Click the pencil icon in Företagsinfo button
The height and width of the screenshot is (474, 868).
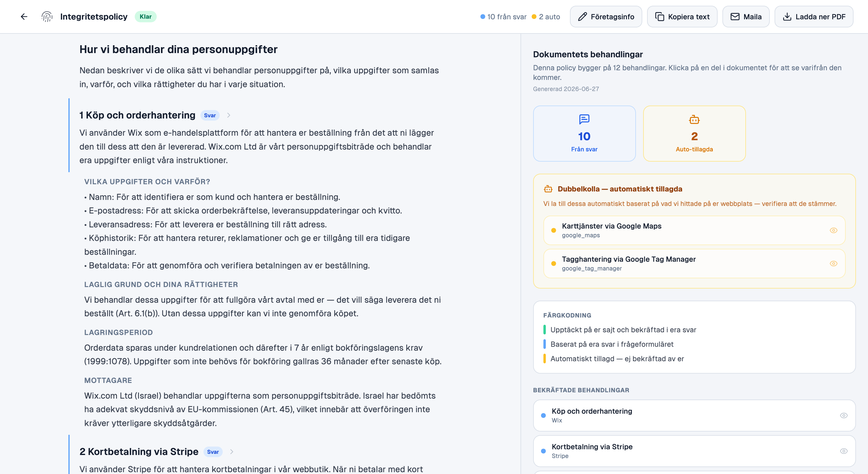[x=583, y=17]
